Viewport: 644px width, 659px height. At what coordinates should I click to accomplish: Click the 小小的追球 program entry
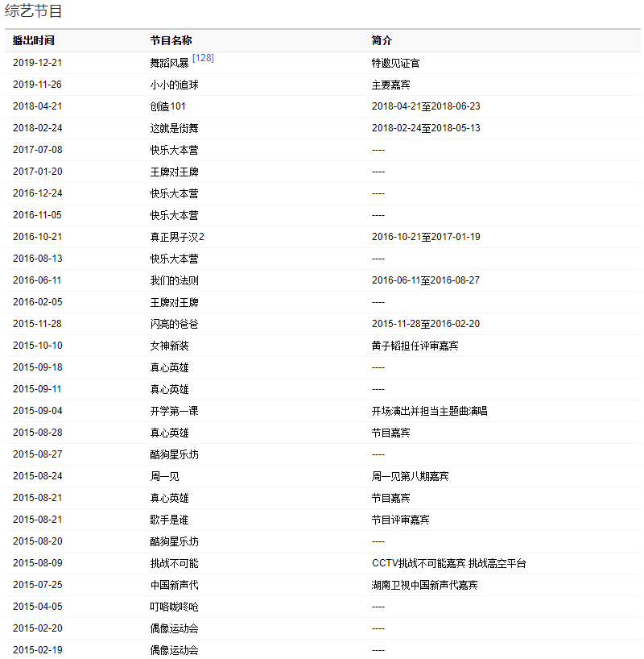(174, 85)
